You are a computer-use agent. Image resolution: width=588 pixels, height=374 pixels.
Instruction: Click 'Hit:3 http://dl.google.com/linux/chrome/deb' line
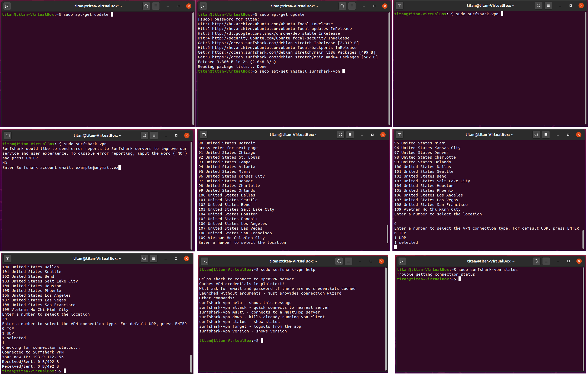269,33
